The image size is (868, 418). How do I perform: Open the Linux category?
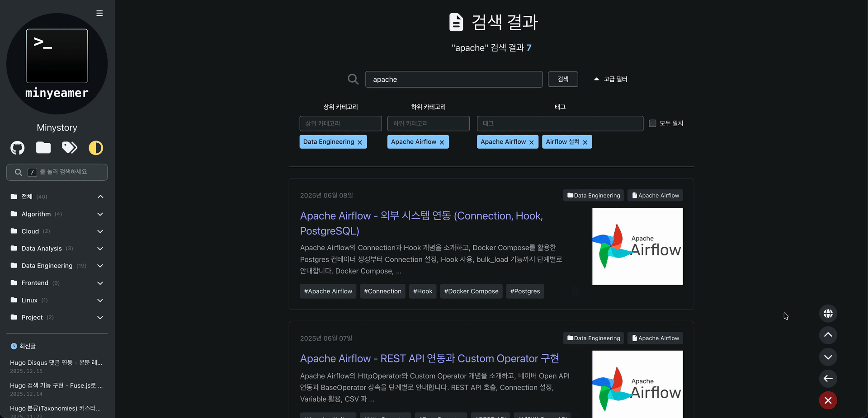pyautogui.click(x=29, y=300)
